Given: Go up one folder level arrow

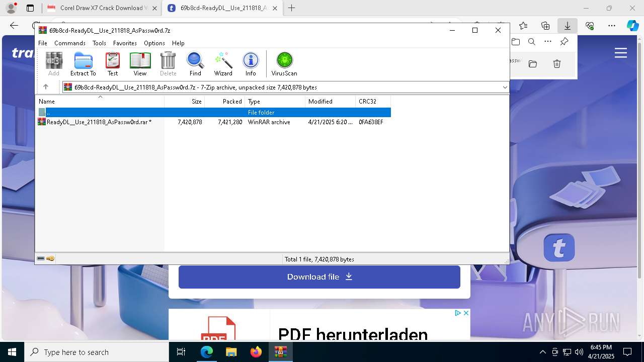Looking at the screenshot, I should 46,87.
